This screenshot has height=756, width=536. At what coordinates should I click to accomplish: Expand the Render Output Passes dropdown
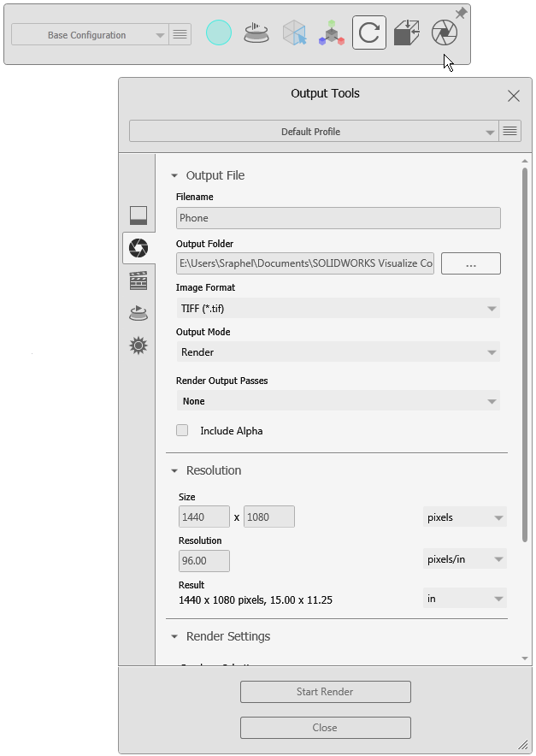coord(338,401)
